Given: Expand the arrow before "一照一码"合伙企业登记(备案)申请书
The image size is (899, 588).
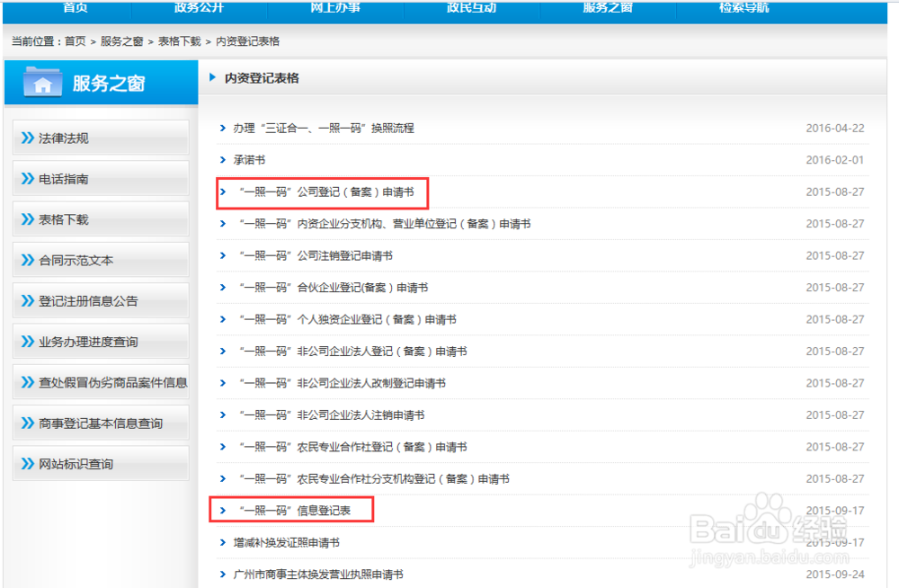Looking at the screenshot, I should pyautogui.click(x=222, y=287).
